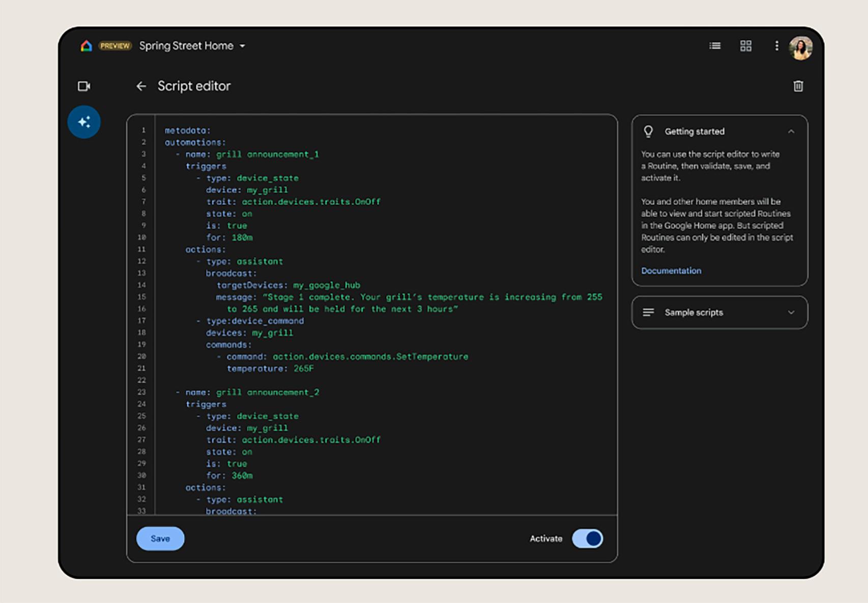Switch to grid view icon
The width and height of the screenshot is (868, 603).
tap(745, 46)
